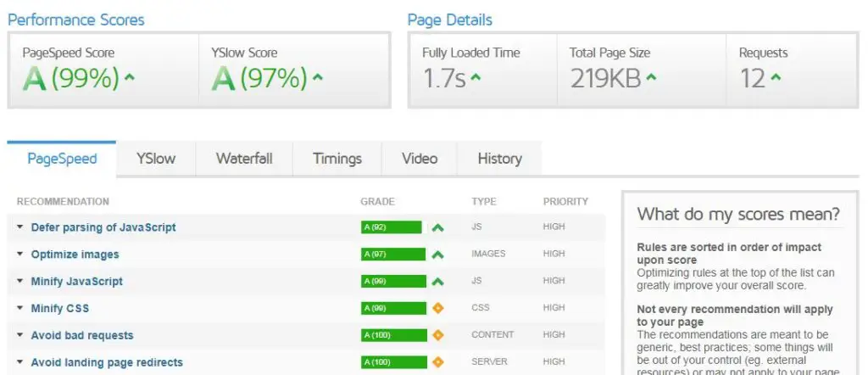Screen dimensions: 868x375
Task: Open the Waterfall tab
Action: pos(244,159)
